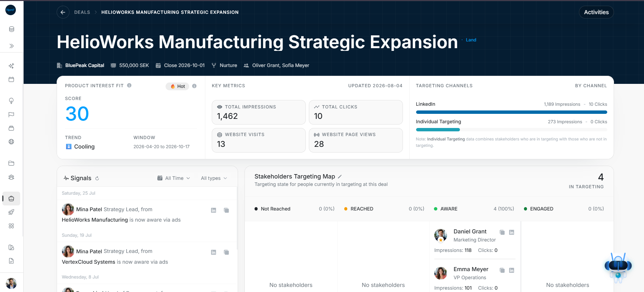
Task: Open the globe icon in sidebar
Action: tap(11, 142)
